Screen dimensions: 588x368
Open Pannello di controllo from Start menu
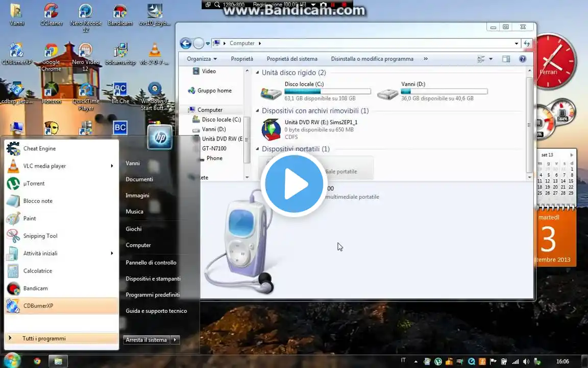click(151, 263)
